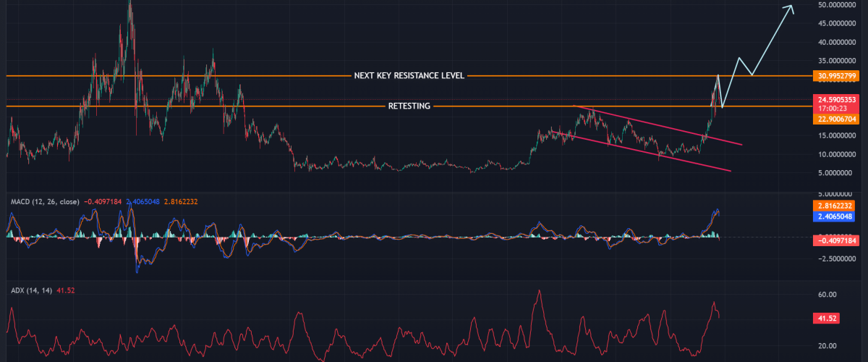Click the orange 30.9952799 price axis label

click(x=836, y=76)
